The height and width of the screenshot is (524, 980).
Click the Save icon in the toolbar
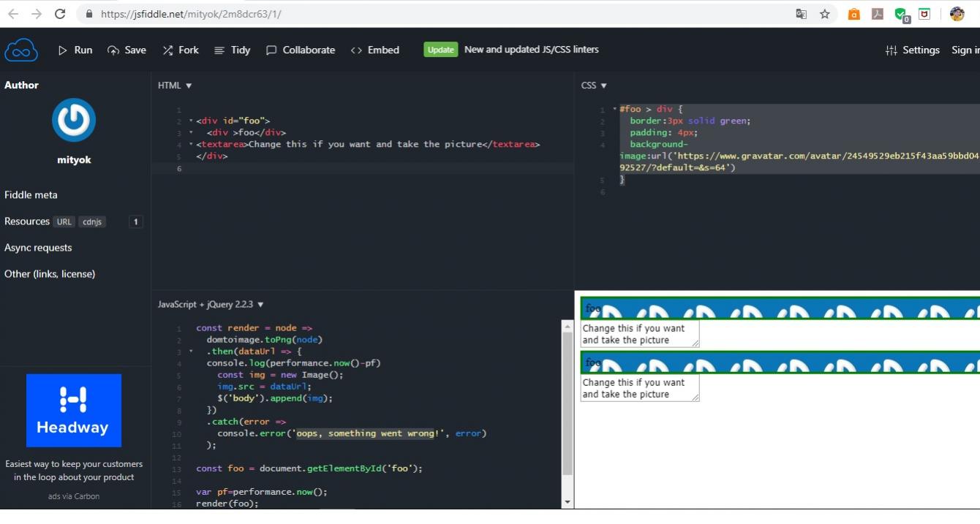point(113,50)
